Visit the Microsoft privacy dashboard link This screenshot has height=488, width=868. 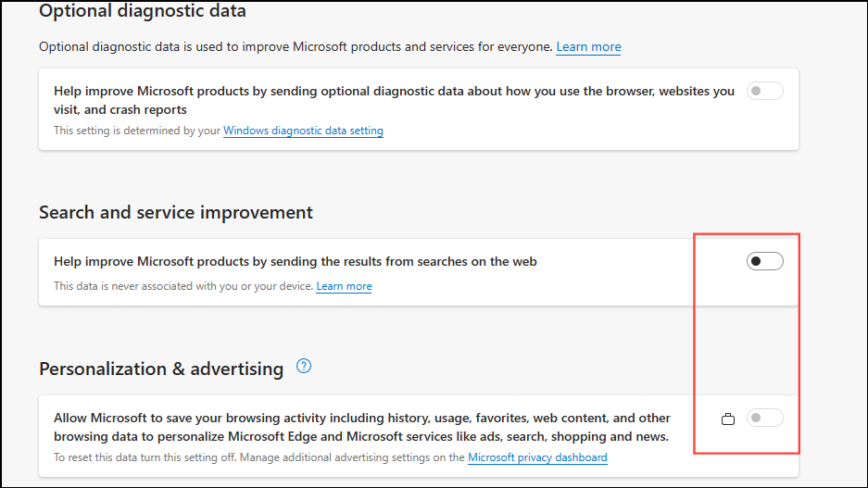(537, 457)
